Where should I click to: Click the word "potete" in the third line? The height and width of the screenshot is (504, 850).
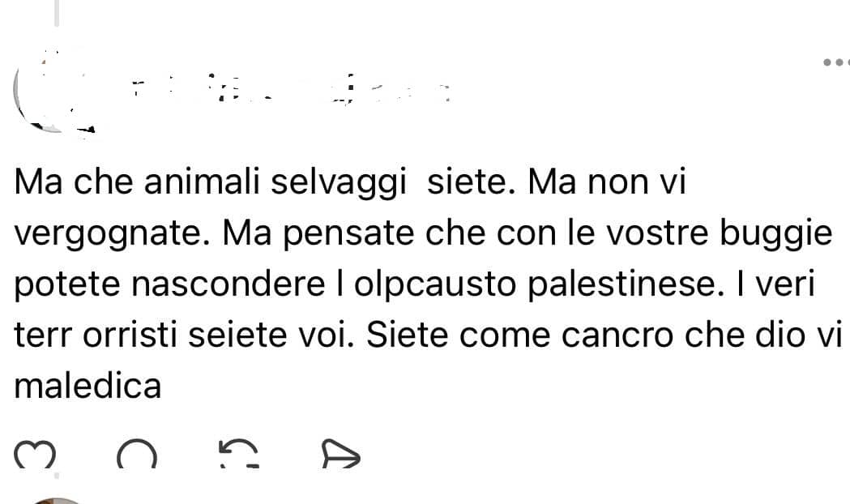coord(62,285)
